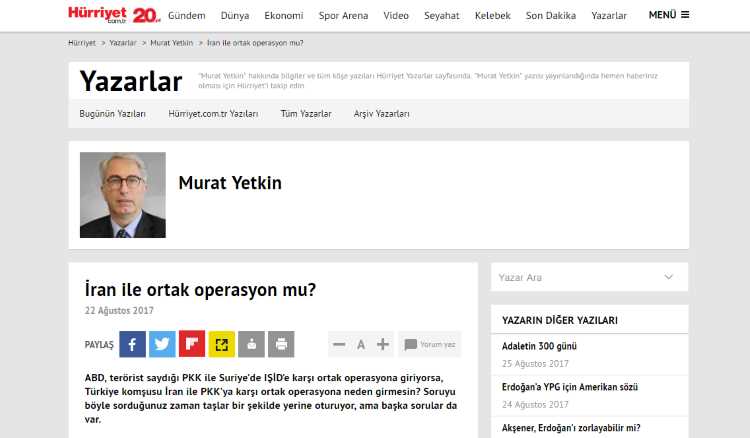Open the Tüm Yazarlar tab
This screenshot has height=438, width=750.
click(305, 114)
